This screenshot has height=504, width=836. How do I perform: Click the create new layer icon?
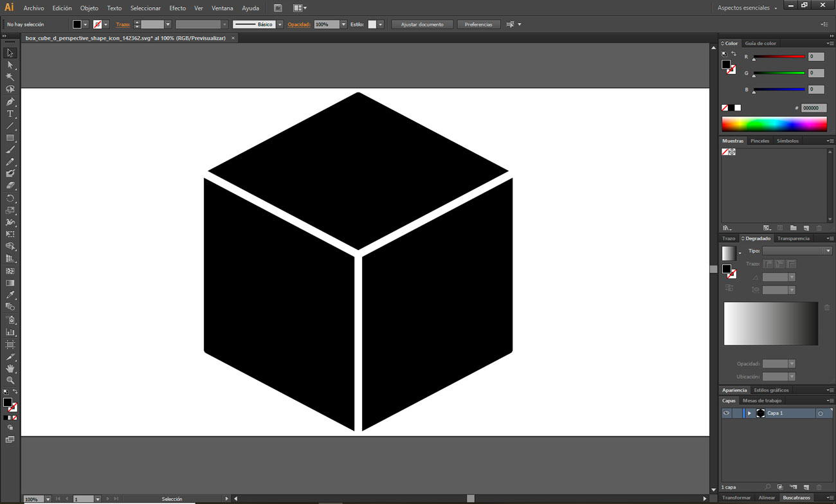(x=806, y=487)
